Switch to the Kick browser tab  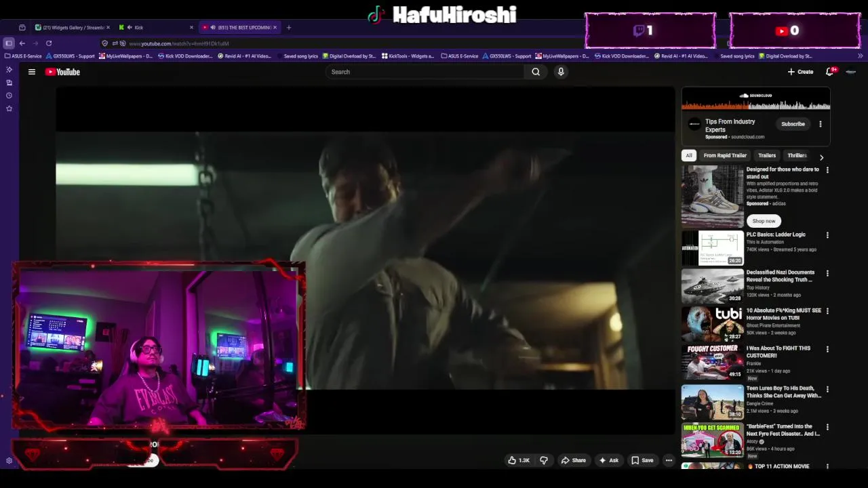pyautogui.click(x=156, y=28)
